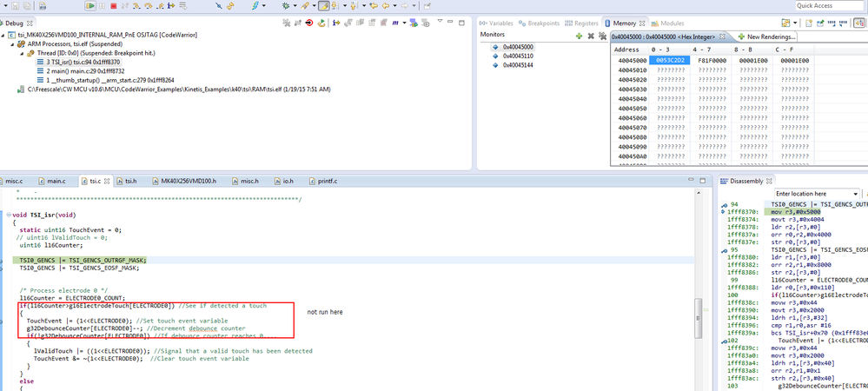The width and height of the screenshot is (868, 391).
Task: Collapse the ARM Processors, tsi.elf node
Action: pos(13,43)
